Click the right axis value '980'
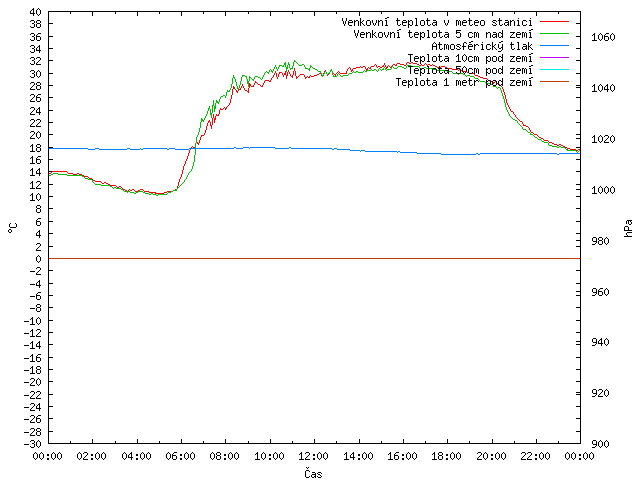The height and width of the screenshot is (480, 640). pyautogui.click(x=600, y=241)
